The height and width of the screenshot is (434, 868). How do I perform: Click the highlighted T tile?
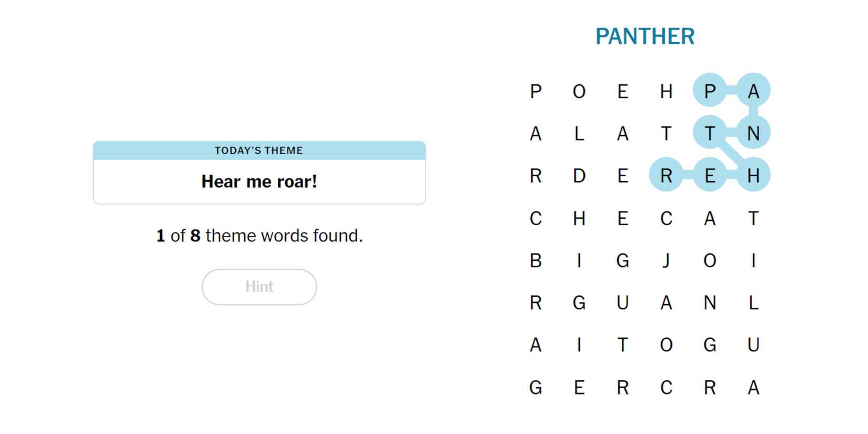pos(710,133)
